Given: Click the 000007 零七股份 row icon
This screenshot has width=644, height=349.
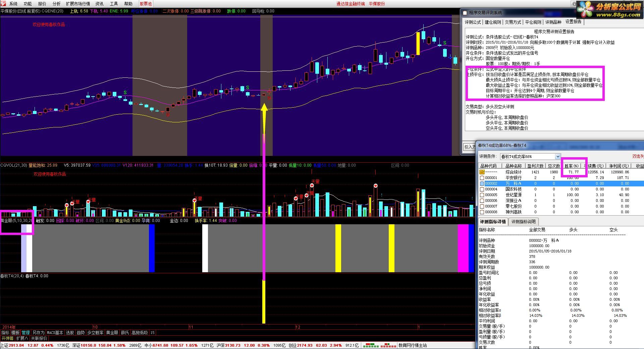Looking at the screenshot, I should 482,206.
